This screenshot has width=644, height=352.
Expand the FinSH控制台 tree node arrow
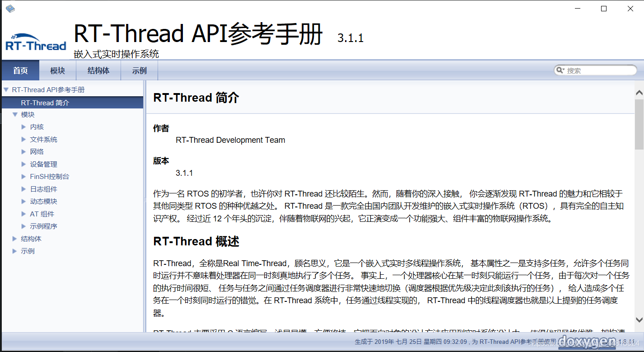24,176
